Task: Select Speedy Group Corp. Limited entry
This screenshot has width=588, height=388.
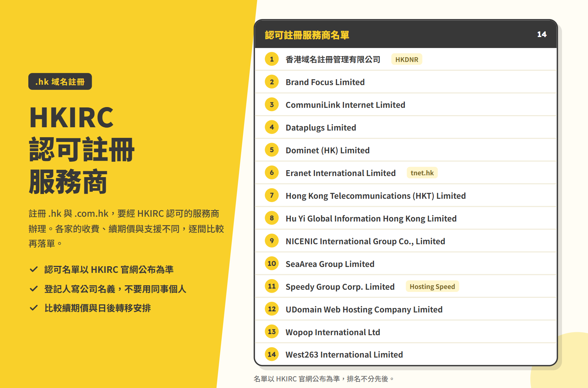Action: 406,286
